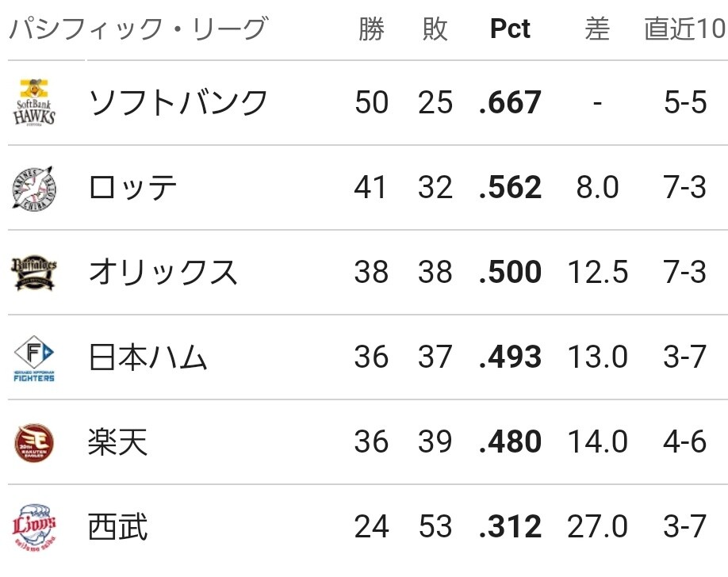Screen dimensions: 728x577
Task: Click the Chiba Lotte Marines logo
Action: (x=34, y=188)
